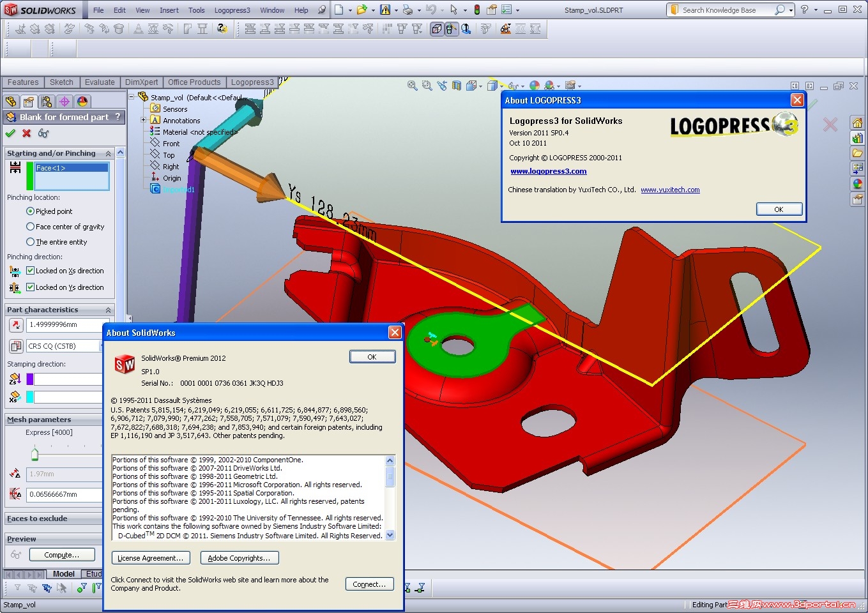The image size is (868, 613).
Task: Open SolidWorks Resources home in task pane
Action: tap(857, 123)
